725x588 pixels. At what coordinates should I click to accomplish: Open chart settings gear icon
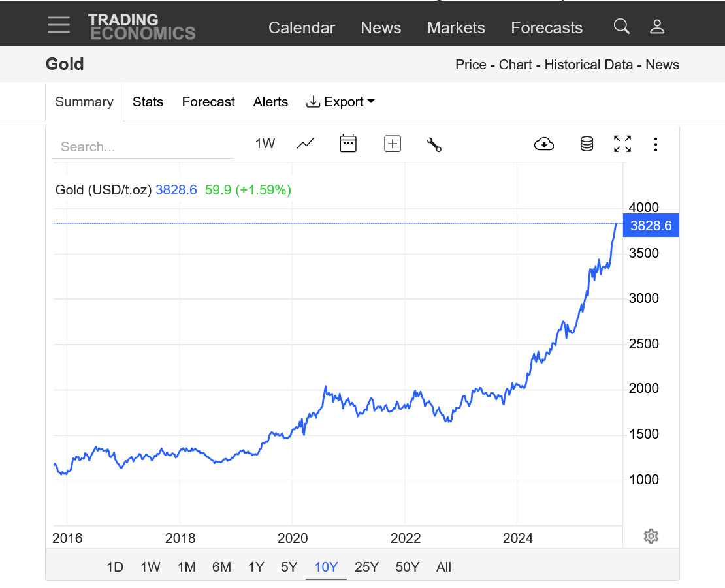coord(651,536)
